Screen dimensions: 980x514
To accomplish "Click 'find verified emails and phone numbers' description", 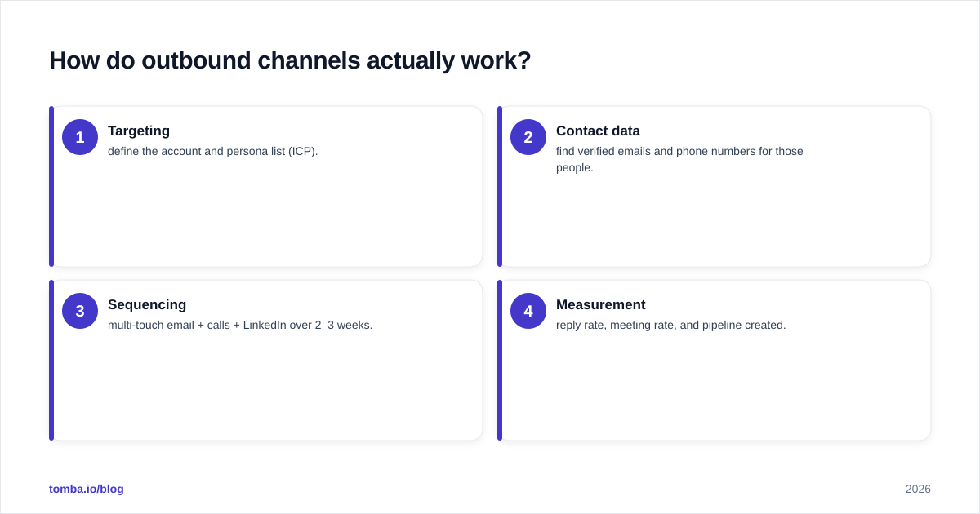I will tap(679, 159).
